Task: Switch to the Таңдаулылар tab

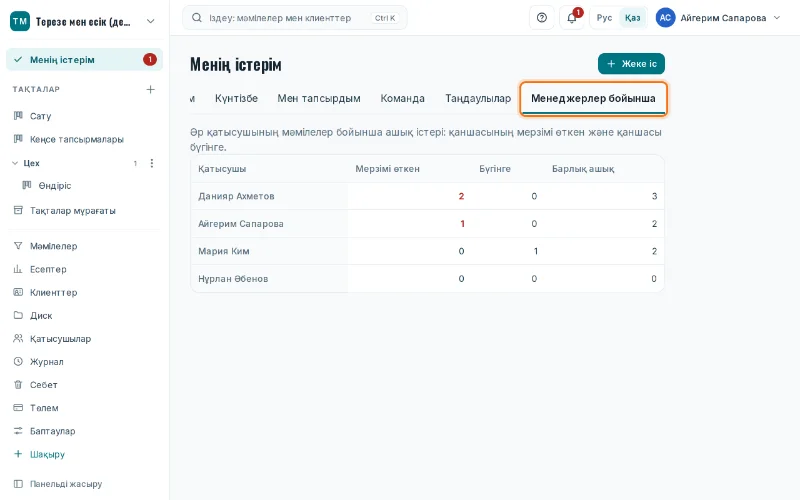Action: pyautogui.click(x=478, y=98)
